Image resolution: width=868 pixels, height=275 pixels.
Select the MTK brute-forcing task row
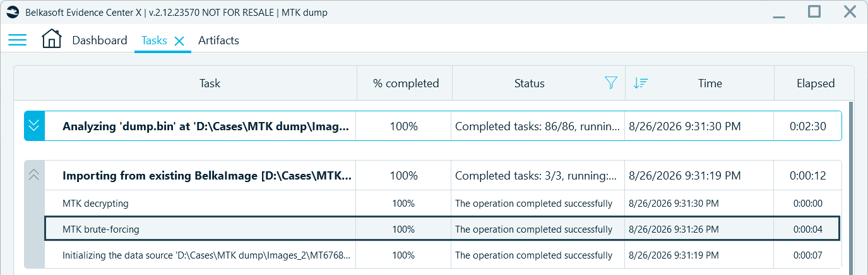pyautogui.click(x=443, y=229)
